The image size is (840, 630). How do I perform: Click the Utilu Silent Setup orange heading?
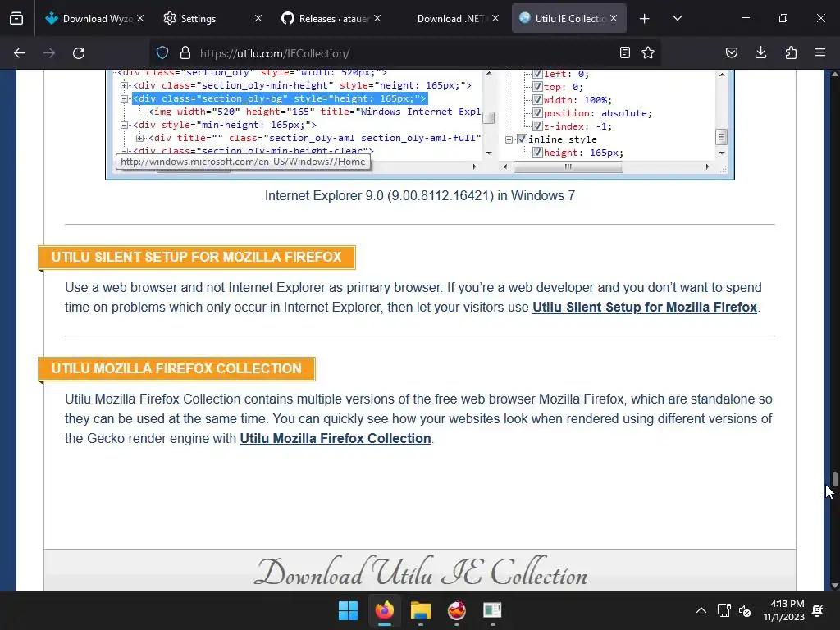[x=197, y=257]
